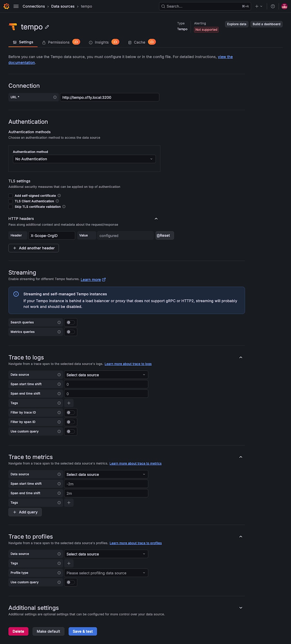The height and width of the screenshot is (644, 291).
Task: Collapse the HTTP headers section
Action: (x=156, y=219)
